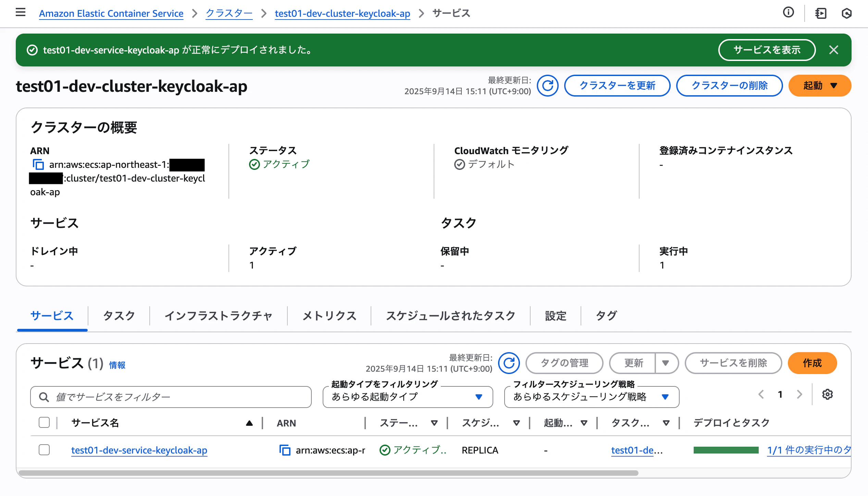
Task: Click the hexagon settings icon in header
Action: pyautogui.click(x=846, y=13)
